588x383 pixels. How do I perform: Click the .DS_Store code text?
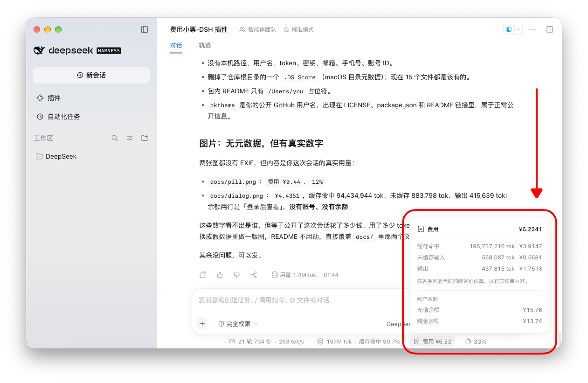point(300,77)
